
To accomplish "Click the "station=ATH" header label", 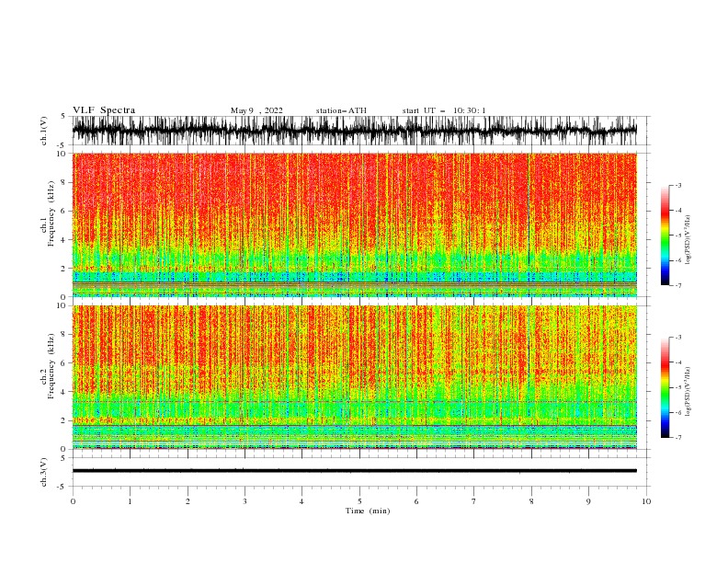I will (341, 110).
